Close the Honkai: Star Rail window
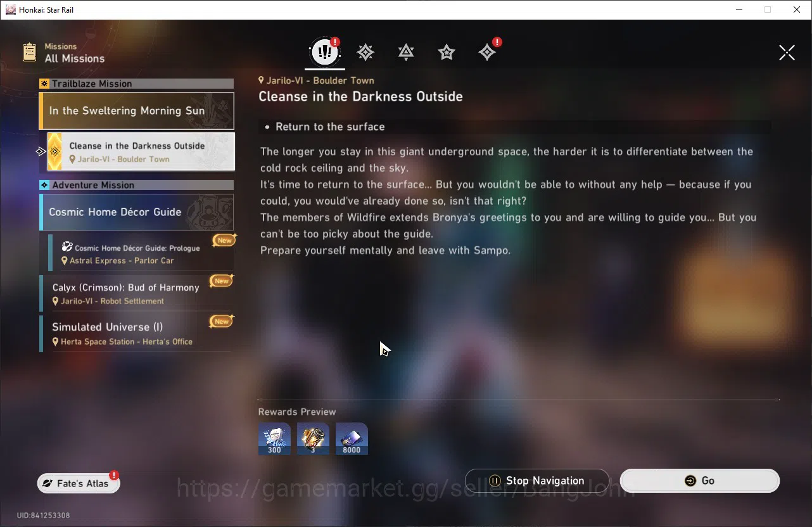This screenshot has height=527, width=812. coord(797,10)
